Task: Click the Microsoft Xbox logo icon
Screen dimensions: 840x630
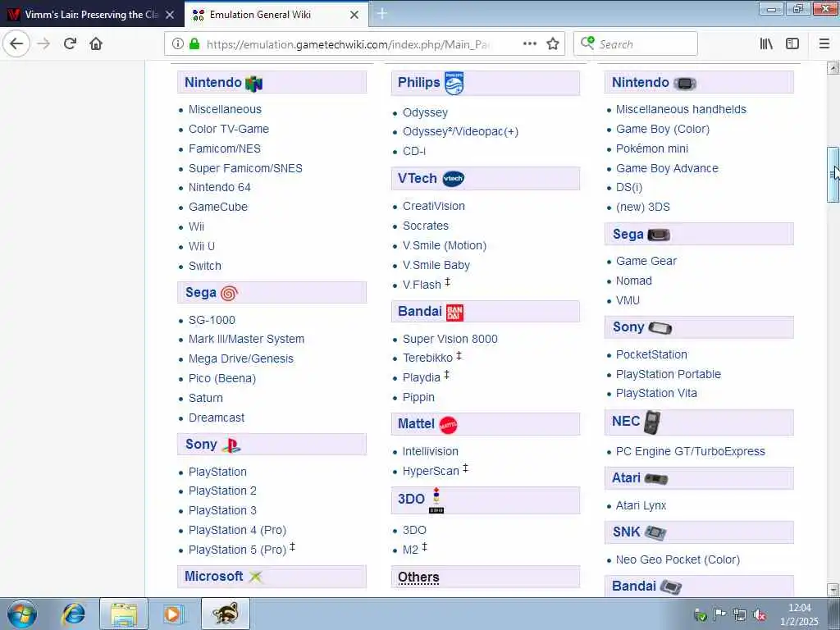Action: click(x=256, y=577)
